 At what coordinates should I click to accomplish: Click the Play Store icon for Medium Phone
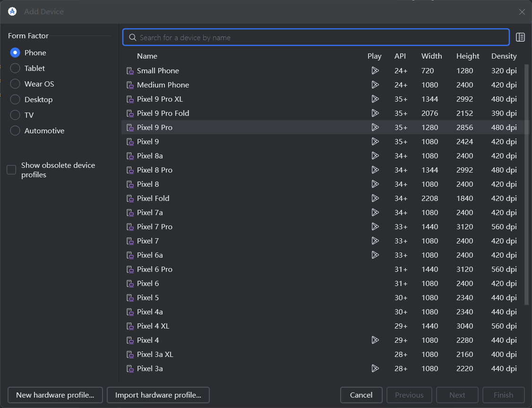375,85
